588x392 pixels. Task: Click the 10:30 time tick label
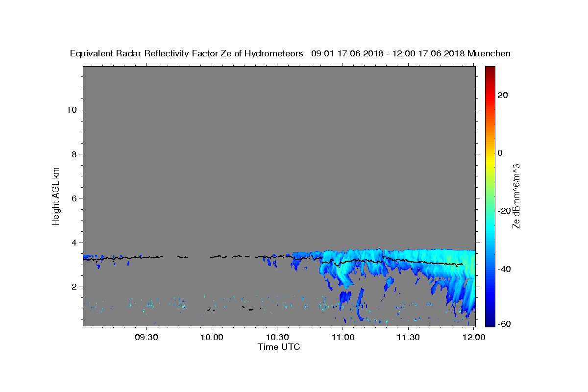(x=277, y=338)
